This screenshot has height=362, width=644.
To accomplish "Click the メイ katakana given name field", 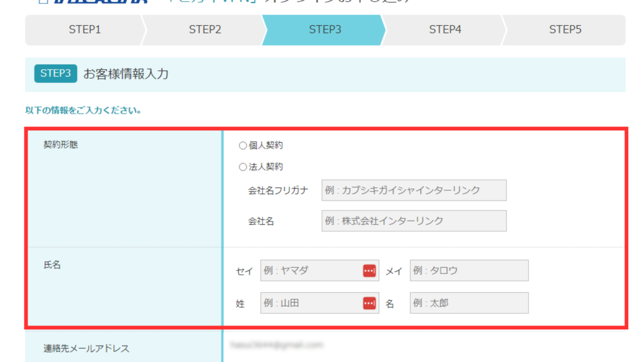I will (469, 271).
